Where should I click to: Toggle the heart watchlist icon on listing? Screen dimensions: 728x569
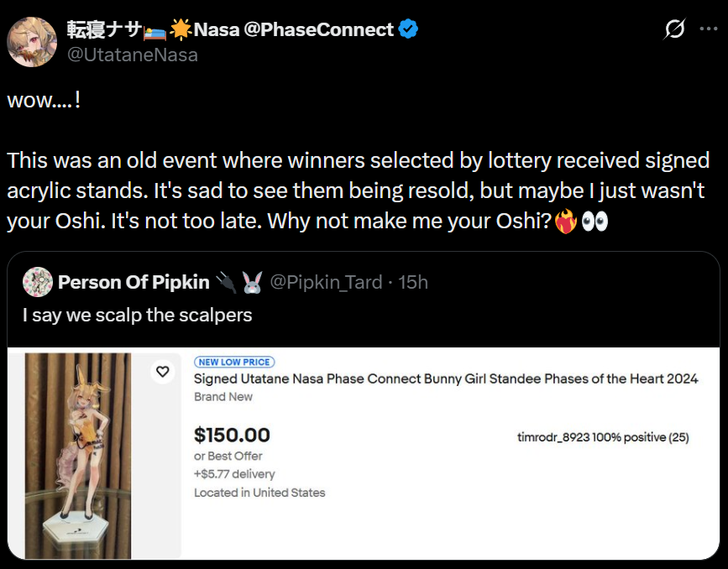coord(163,371)
